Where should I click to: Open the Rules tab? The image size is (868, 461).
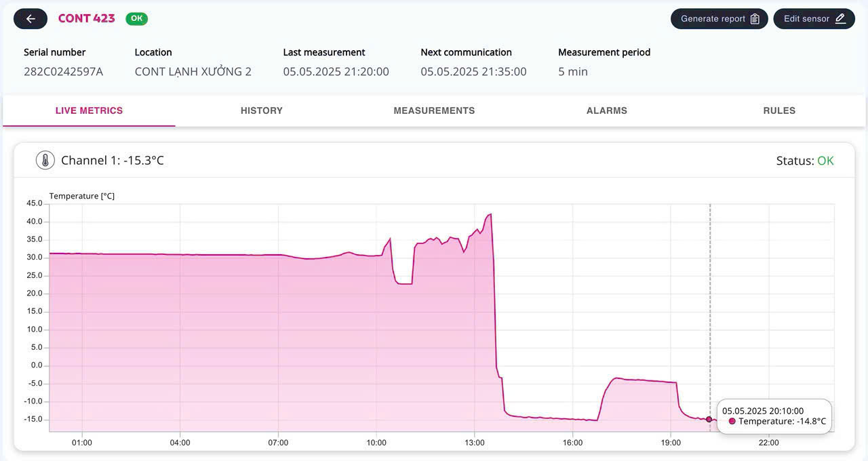[x=779, y=111]
